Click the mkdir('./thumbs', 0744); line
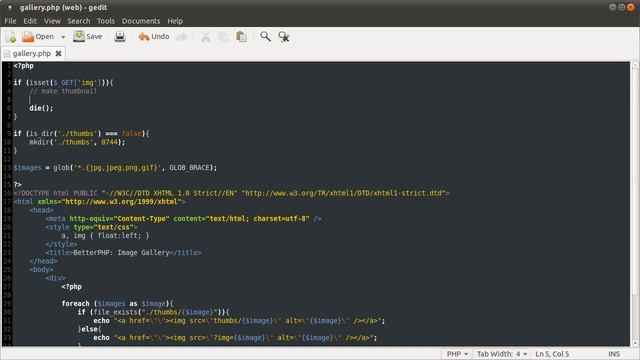 click(77, 142)
